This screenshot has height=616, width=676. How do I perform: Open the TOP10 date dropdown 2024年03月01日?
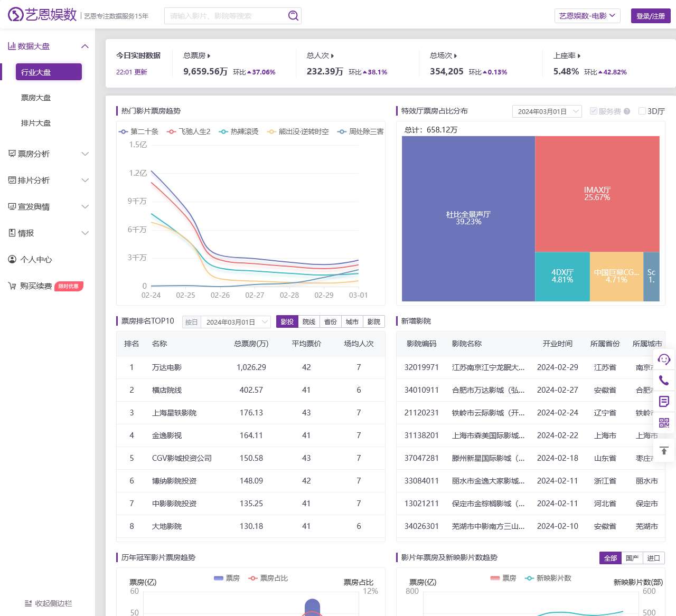pyautogui.click(x=236, y=322)
